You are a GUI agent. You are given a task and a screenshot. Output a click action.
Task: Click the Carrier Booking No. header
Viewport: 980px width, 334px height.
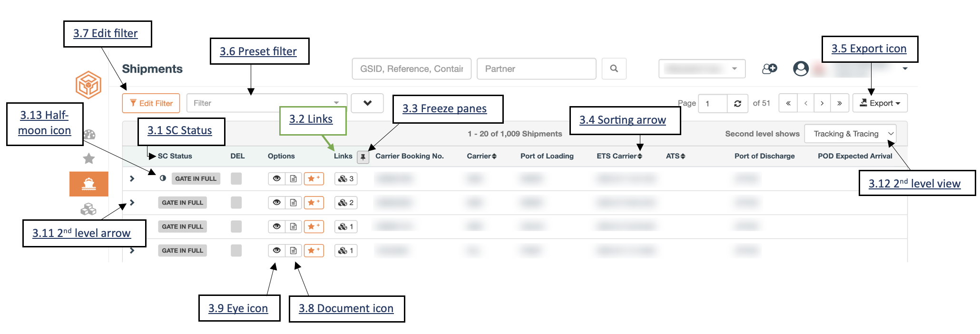tap(410, 156)
